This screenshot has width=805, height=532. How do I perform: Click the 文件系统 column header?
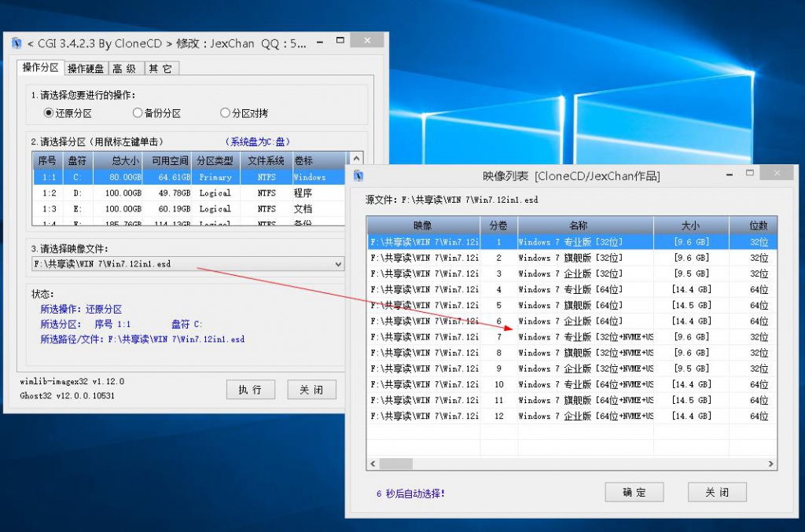[x=266, y=160]
